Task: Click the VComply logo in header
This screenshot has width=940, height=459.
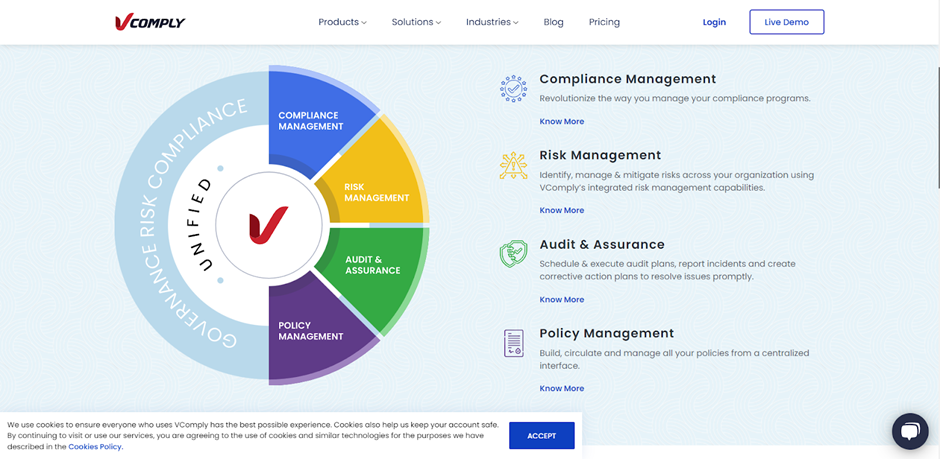Action: pyautogui.click(x=150, y=22)
